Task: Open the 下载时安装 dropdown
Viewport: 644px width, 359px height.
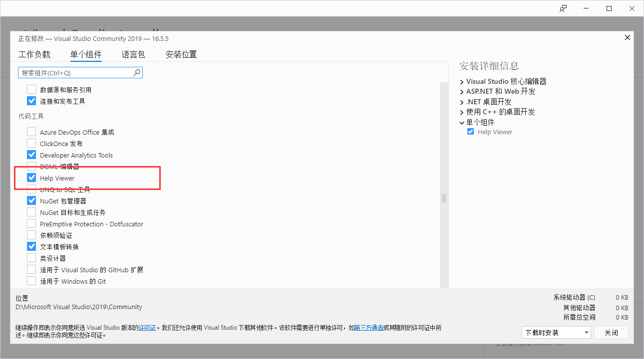Action: [557, 333]
